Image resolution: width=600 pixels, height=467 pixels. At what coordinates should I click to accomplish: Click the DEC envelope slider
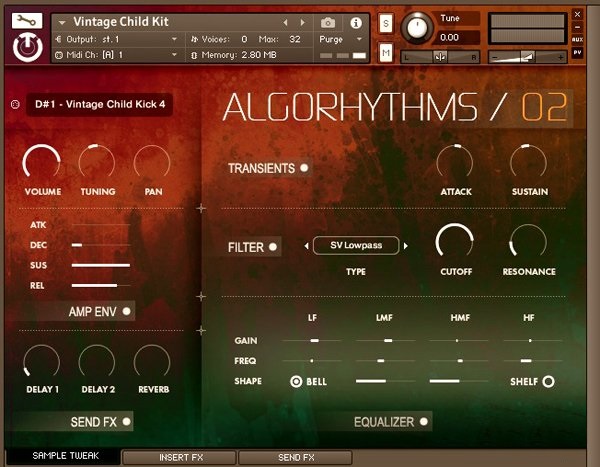tap(101, 245)
